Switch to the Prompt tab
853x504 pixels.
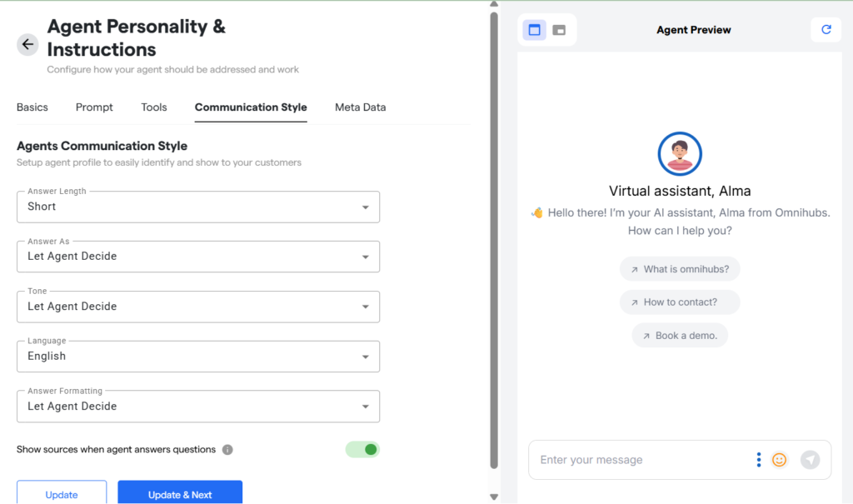[94, 107]
